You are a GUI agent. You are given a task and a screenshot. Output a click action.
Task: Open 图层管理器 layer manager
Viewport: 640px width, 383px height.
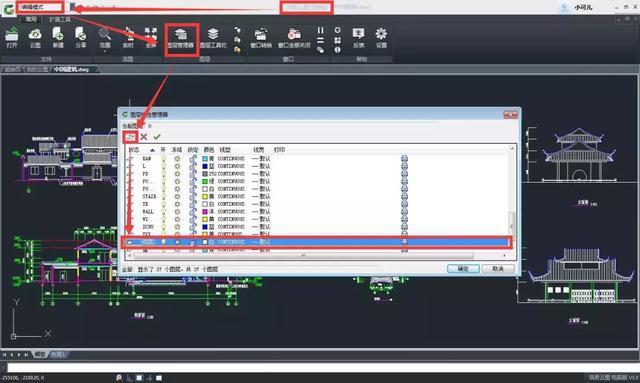(180, 38)
